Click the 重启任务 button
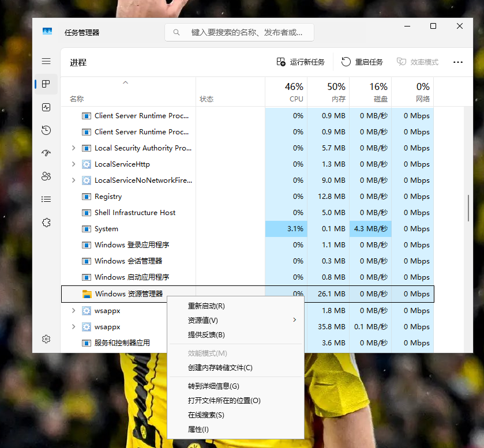This screenshot has width=484, height=448. (362, 62)
